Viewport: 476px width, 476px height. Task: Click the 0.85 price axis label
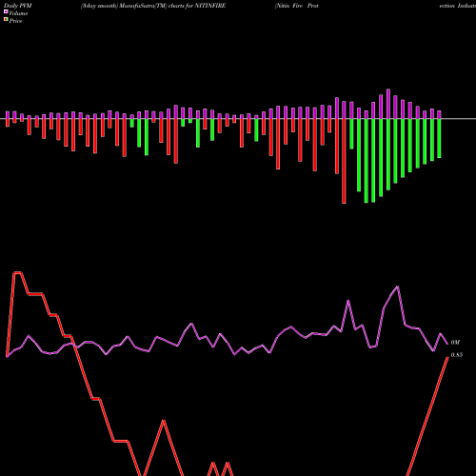[x=457, y=355]
